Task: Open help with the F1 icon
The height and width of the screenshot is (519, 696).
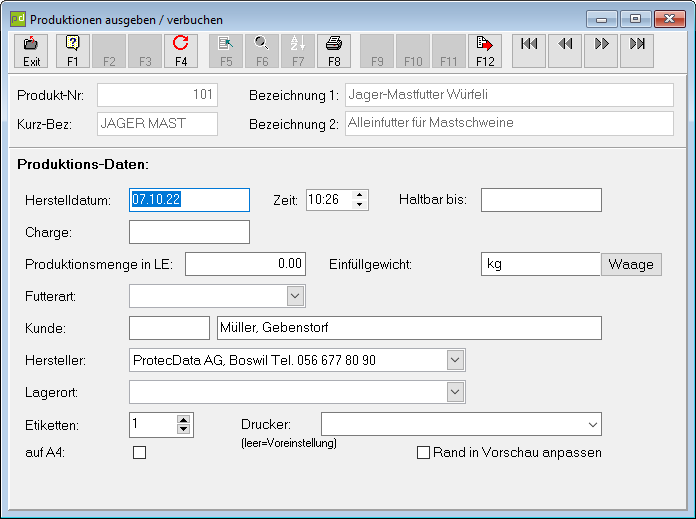Action: pos(73,51)
